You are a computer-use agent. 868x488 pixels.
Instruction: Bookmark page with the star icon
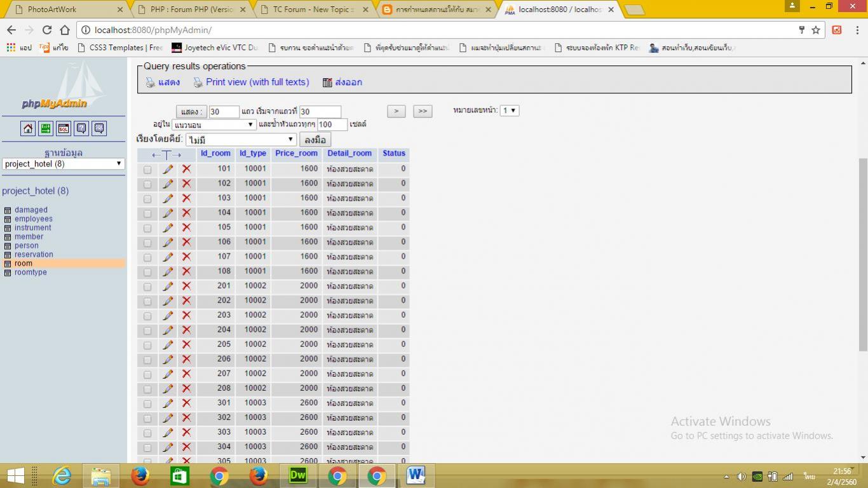(x=816, y=30)
